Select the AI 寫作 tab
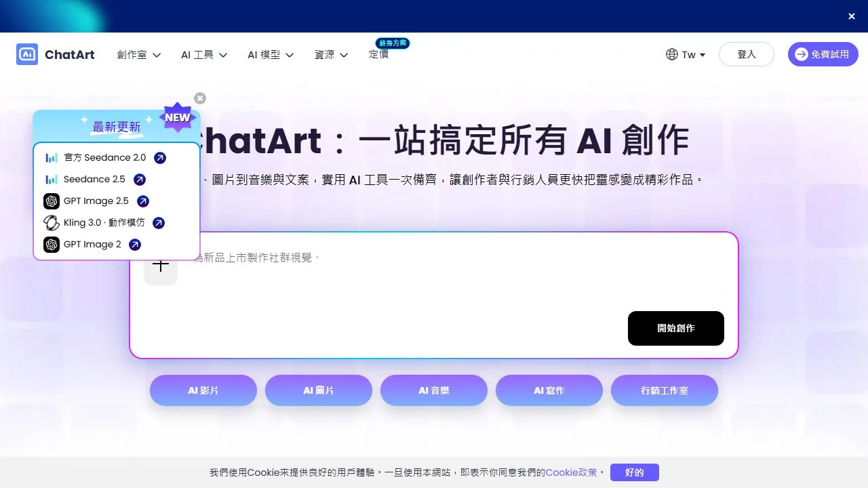 (549, 390)
